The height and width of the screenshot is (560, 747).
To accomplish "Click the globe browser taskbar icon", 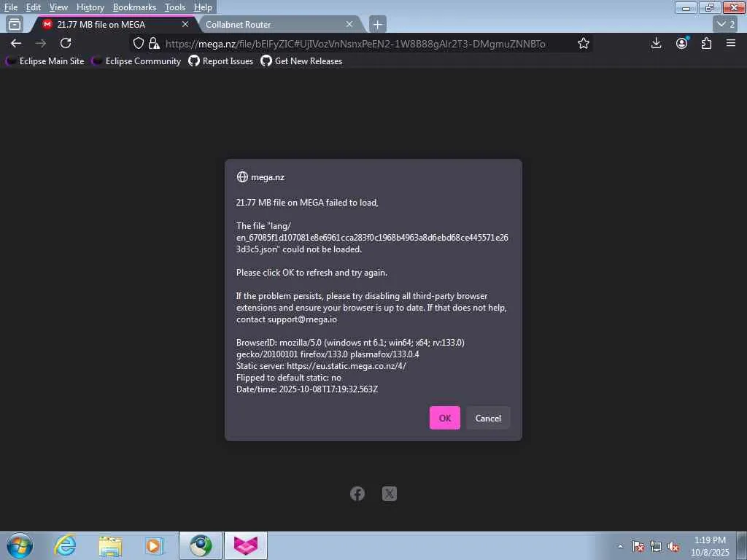I will pyautogui.click(x=201, y=545).
